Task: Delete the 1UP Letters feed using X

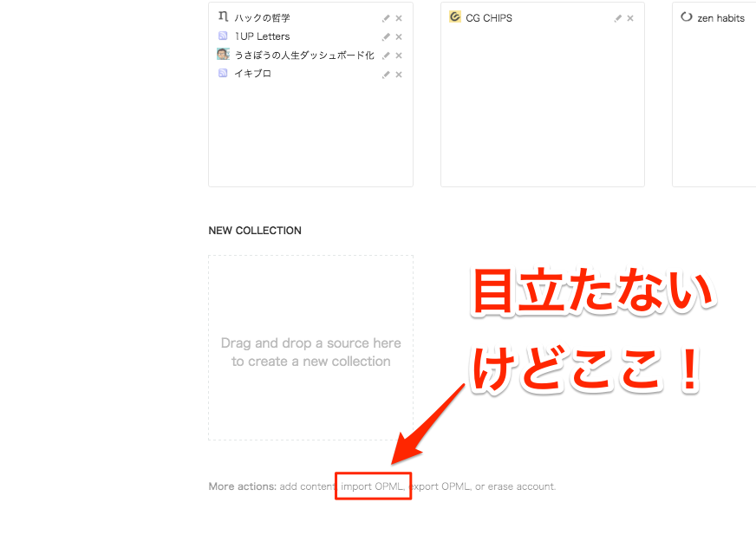Action: 399,37
